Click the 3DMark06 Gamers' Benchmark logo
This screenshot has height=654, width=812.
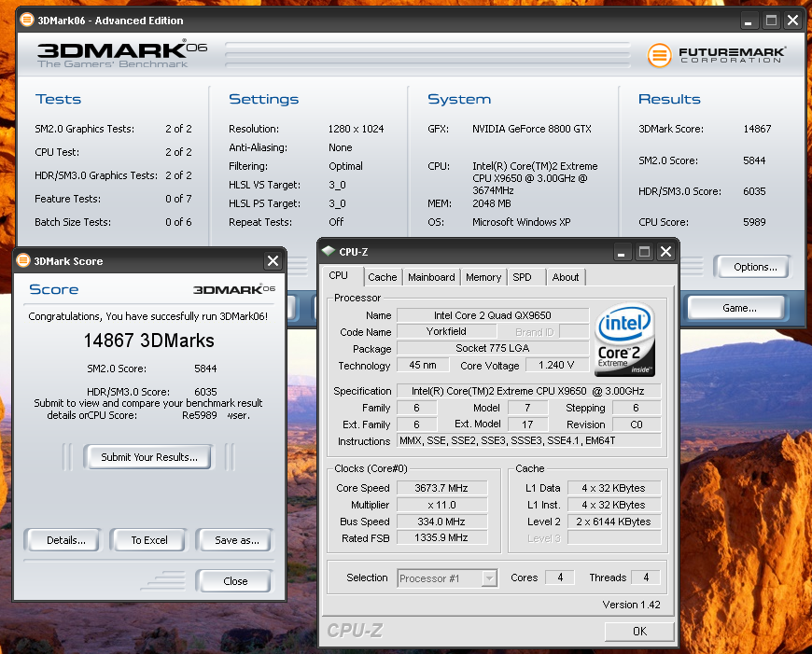121,55
